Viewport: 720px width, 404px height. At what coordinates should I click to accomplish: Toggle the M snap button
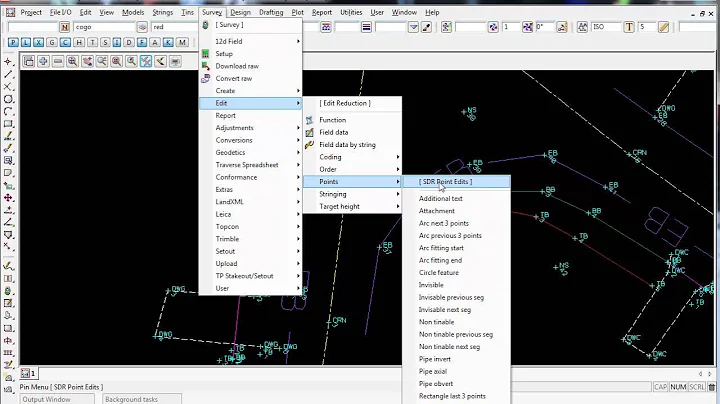pos(182,42)
